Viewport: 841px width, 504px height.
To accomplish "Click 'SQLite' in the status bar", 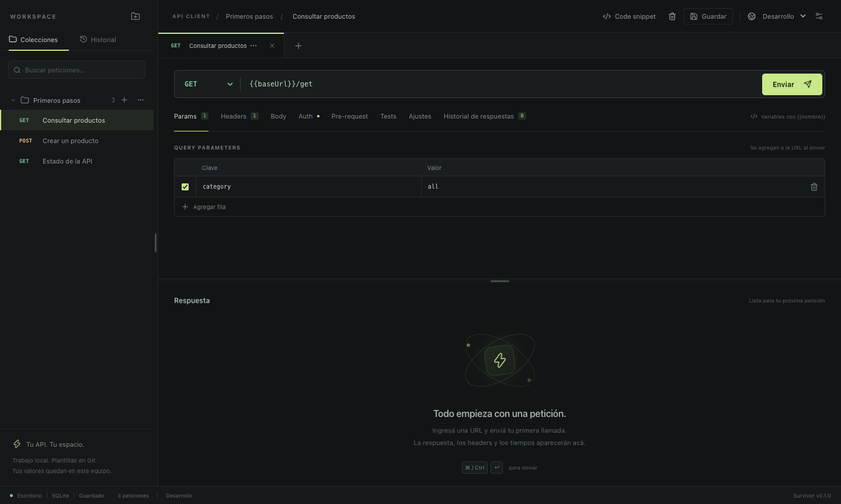I will click(60, 496).
